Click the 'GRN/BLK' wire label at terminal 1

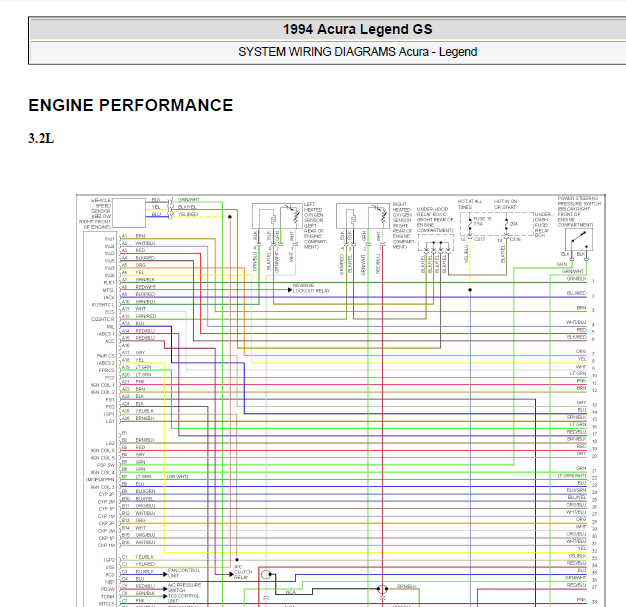[x=576, y=279]
